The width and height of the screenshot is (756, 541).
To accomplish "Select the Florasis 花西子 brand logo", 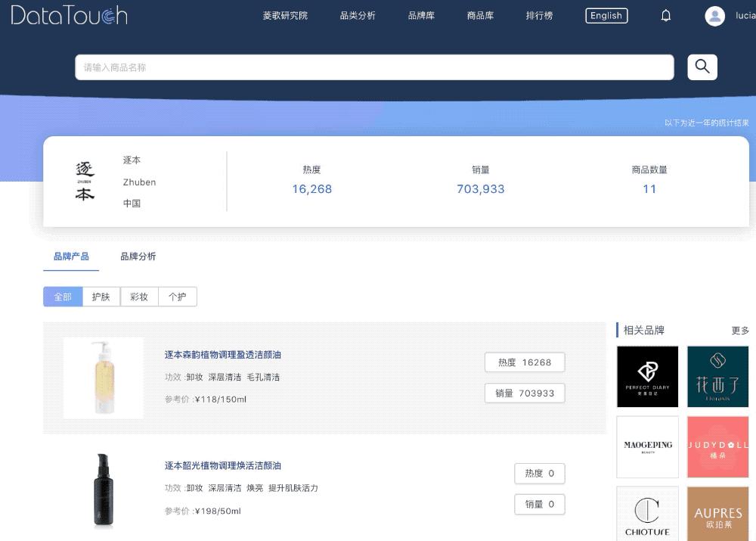I will coord(717,376).
